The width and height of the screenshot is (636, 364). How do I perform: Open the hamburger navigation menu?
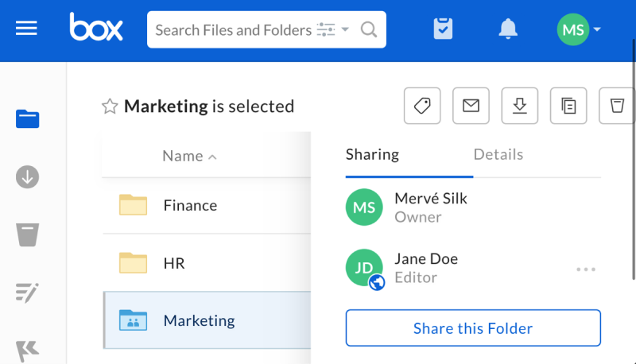click(x=27, y=29)
